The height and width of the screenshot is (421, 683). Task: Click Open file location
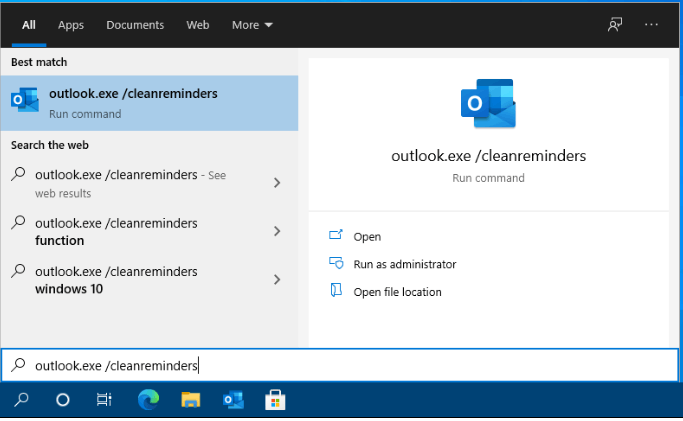point(397,292)
